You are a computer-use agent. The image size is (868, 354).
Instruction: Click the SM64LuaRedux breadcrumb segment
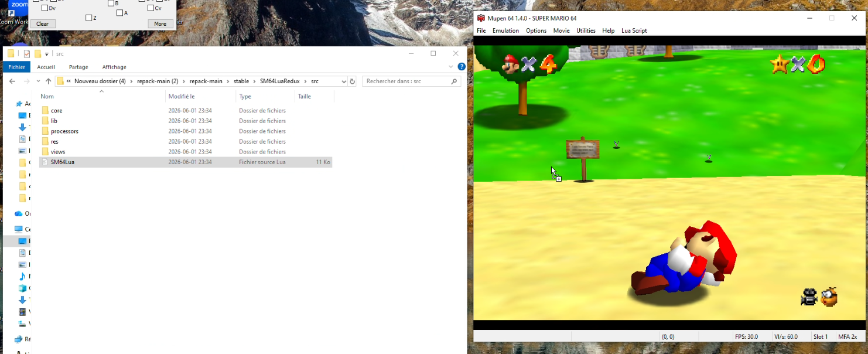point(280,81)
